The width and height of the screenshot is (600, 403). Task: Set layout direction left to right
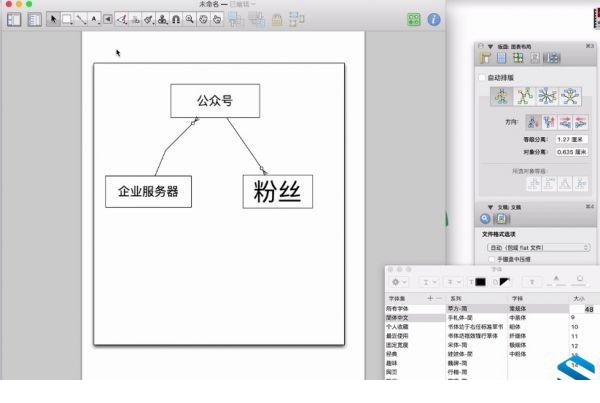[565, 122]
